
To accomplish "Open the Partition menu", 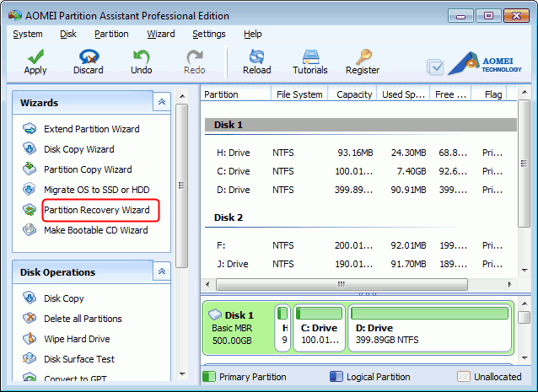I will 111,34.
